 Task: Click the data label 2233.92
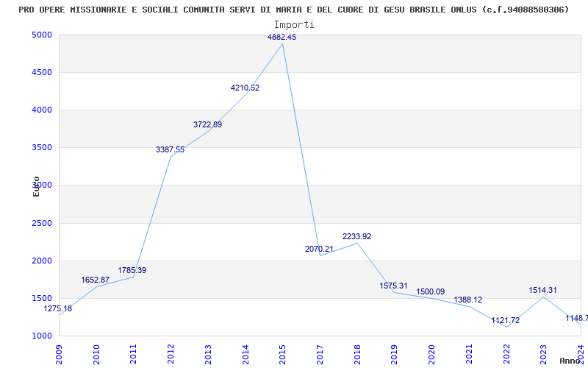click(x=356, y=236)
